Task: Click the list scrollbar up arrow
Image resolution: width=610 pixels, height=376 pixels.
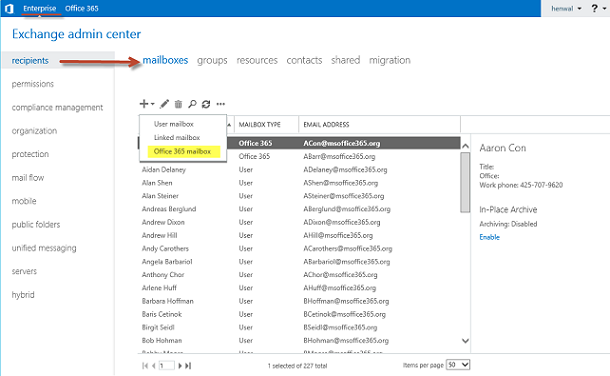Action: (465, 146)
